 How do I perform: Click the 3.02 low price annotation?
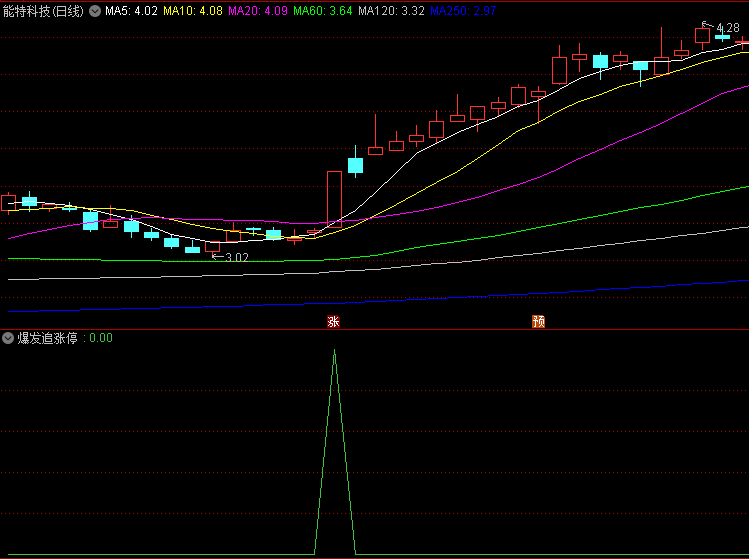coord(236,257)
